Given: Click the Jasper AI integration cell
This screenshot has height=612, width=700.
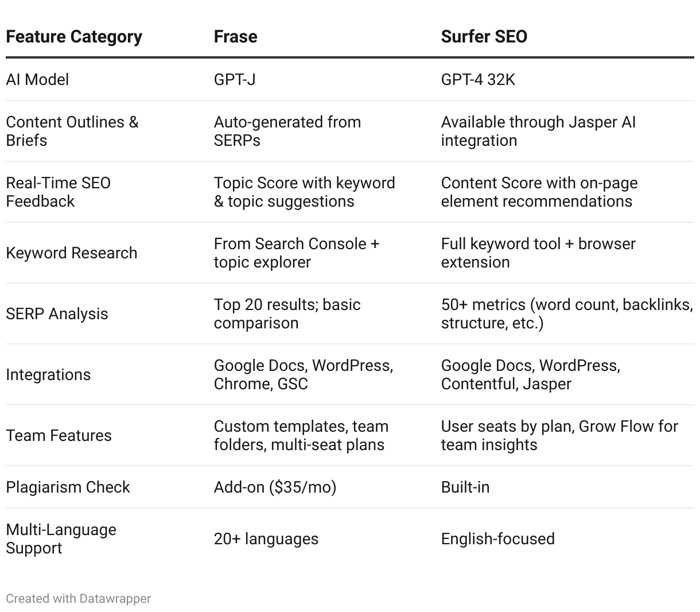Looking at the screenshot, I should click(538, 131).
